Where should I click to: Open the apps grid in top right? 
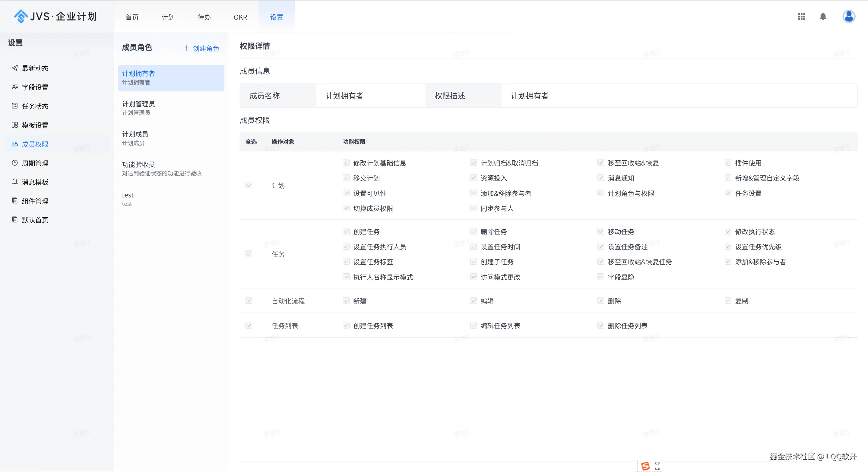[801, 17]
